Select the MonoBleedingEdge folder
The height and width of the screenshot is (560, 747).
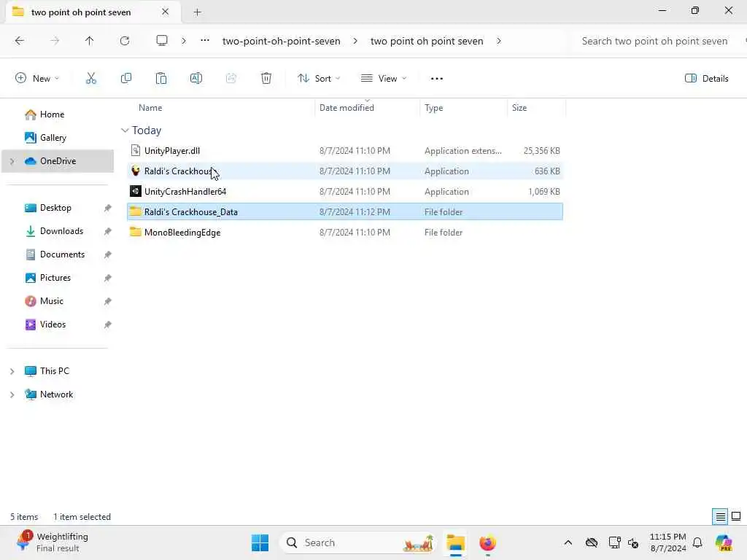tap(345, 233)
